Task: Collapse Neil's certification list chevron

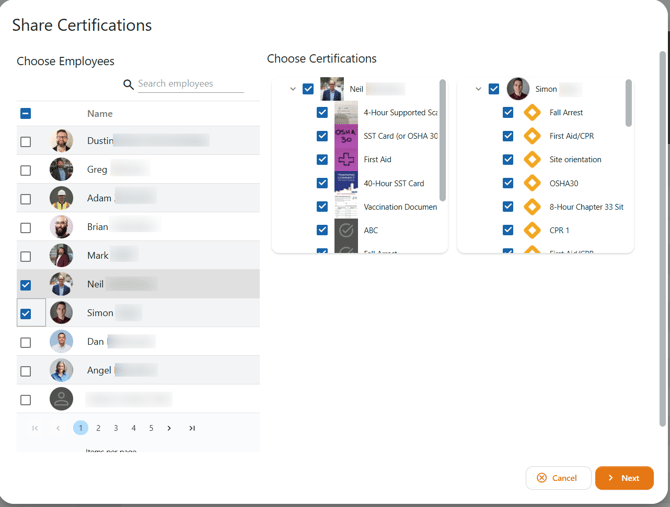Action: (293, 89)
